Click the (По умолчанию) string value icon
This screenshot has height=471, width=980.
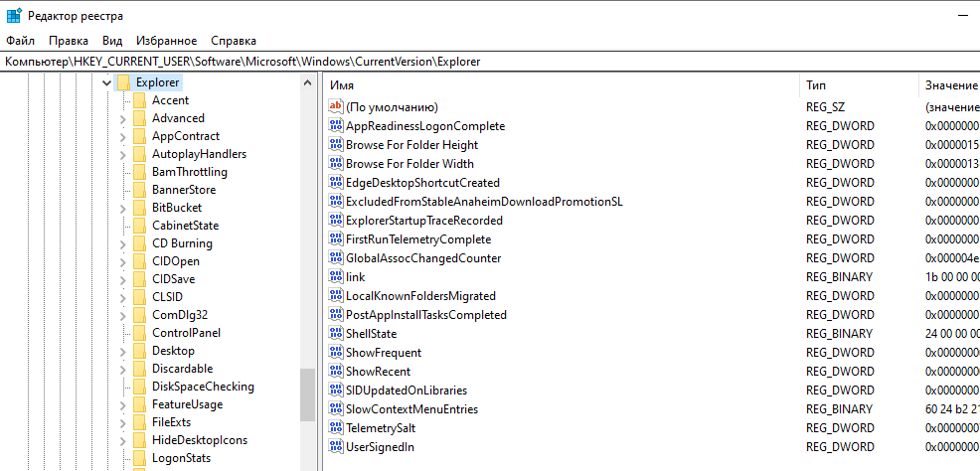pyautogui.click(x=336, y=107)
